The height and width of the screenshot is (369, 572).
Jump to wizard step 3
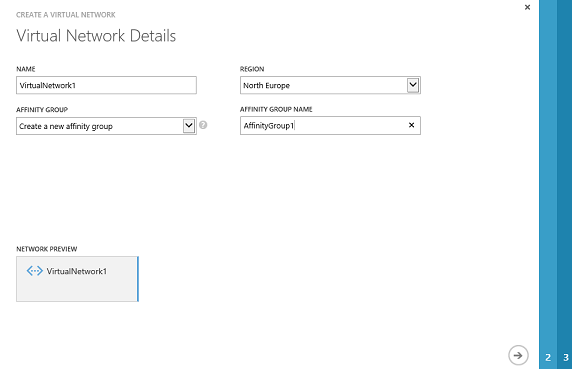pyautogui.click(x=565, y=357)
